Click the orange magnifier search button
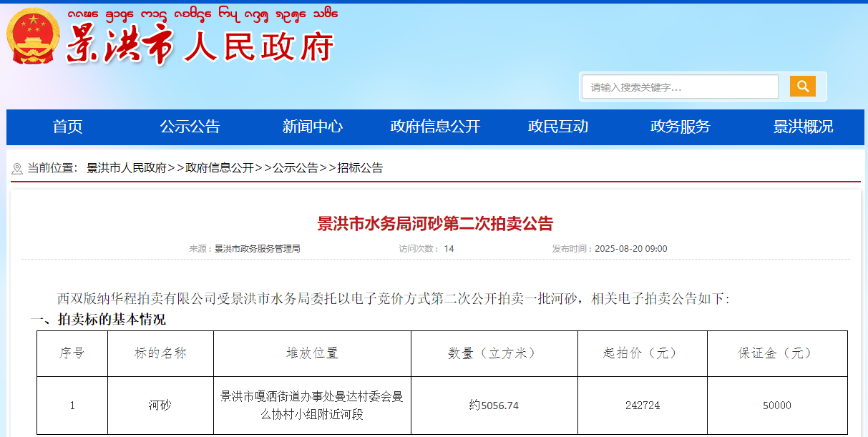This screenshot has height=437, width=868. [x=802, y=87]
